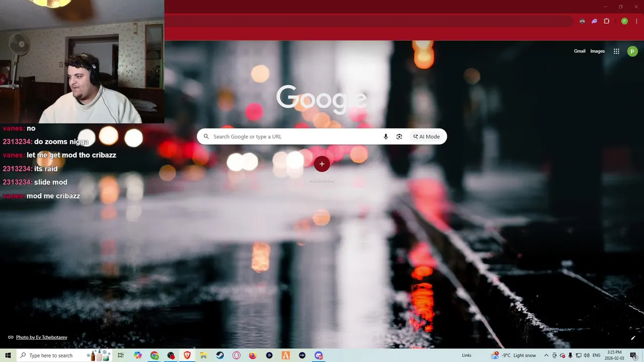
Task: Open the weather widget showing Light snow
Action: click(x=513, y=355)
